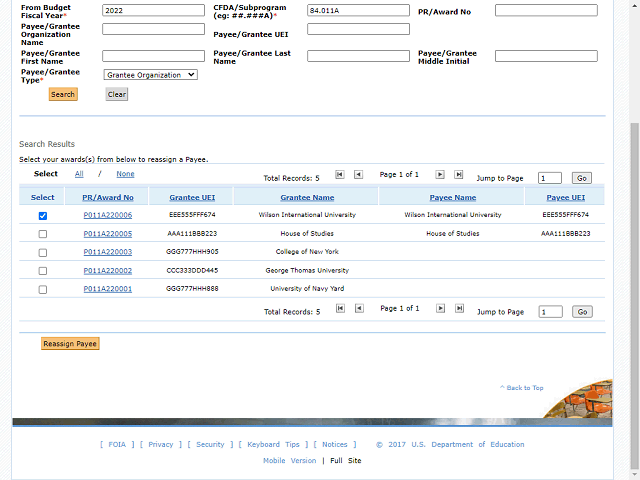The height and width of the screenshot is (480, 640).
Task: Go to previous page in top pagination
Action: click(x=359, y=174)
